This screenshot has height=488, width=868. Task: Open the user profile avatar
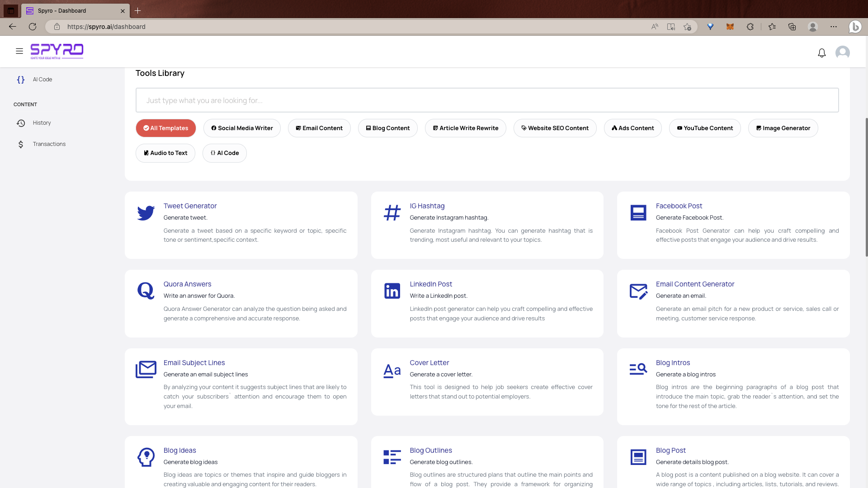pos(843,52)
